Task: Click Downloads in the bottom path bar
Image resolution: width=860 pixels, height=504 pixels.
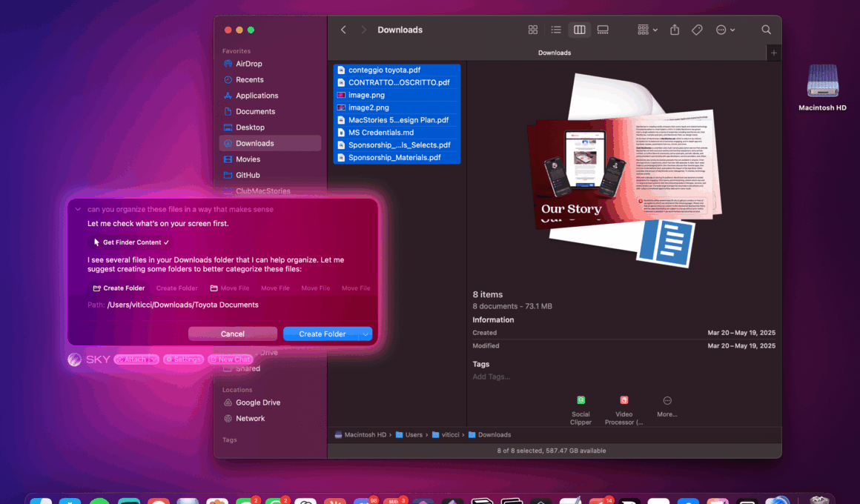Action: coord(489,435)
